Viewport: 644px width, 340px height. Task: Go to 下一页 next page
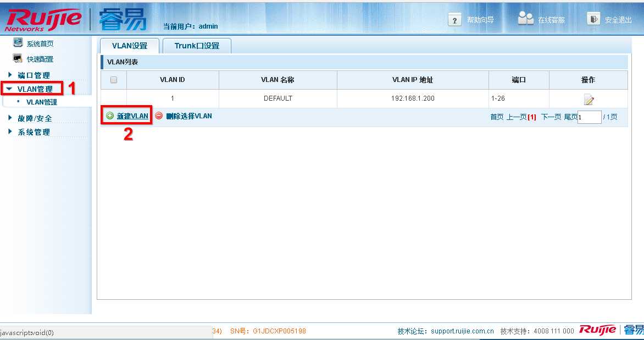pos(551,117)
